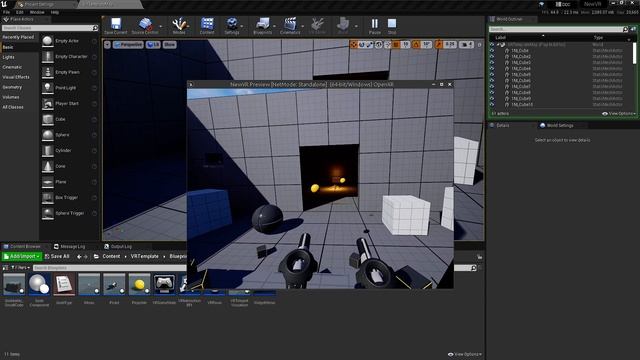Select the Sphere Trigger actor icon
640x360 pixels.
coord(47,213)
